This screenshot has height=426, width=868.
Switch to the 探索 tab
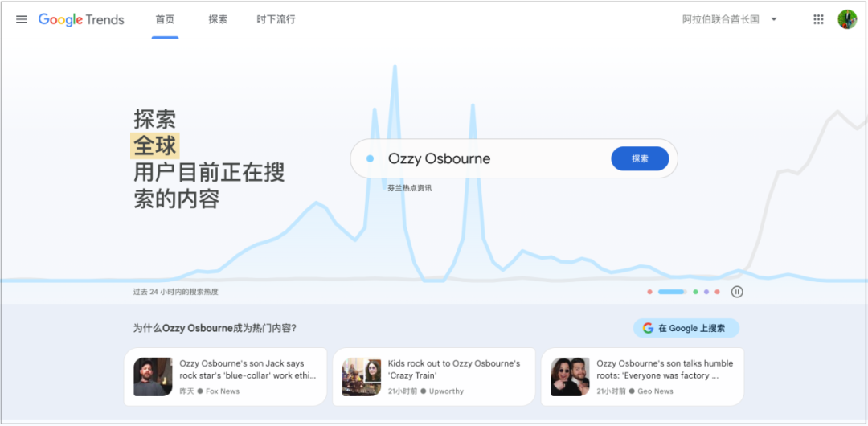(218, 19)
